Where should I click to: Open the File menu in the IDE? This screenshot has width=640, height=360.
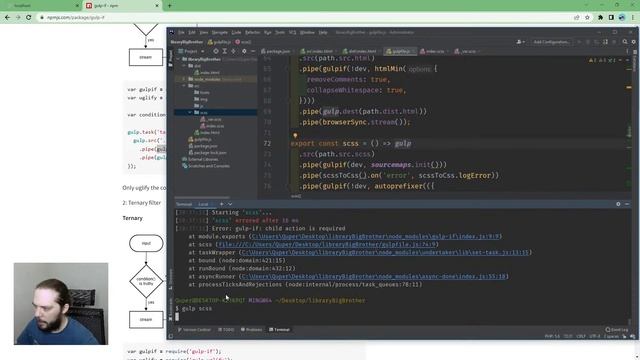[181, 32]
